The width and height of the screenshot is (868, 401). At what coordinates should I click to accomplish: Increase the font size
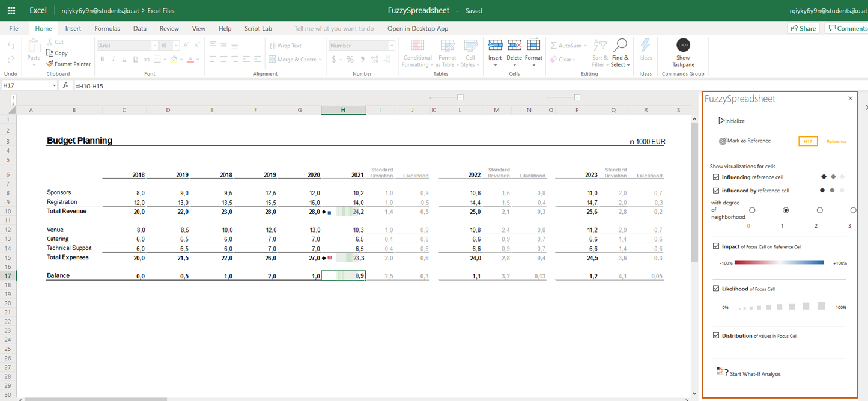click(186, 45)
